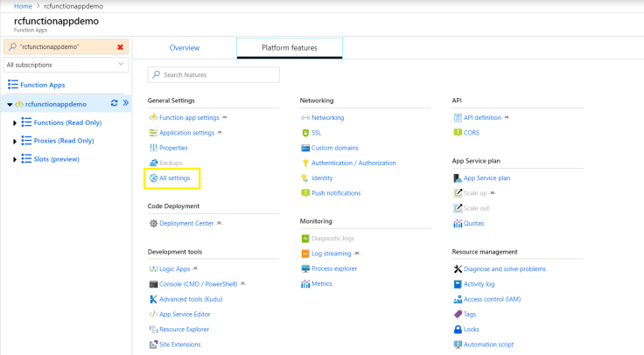Click the Application settings icon
This screenshot has width=644, height=355.
(x=153, y=133)
